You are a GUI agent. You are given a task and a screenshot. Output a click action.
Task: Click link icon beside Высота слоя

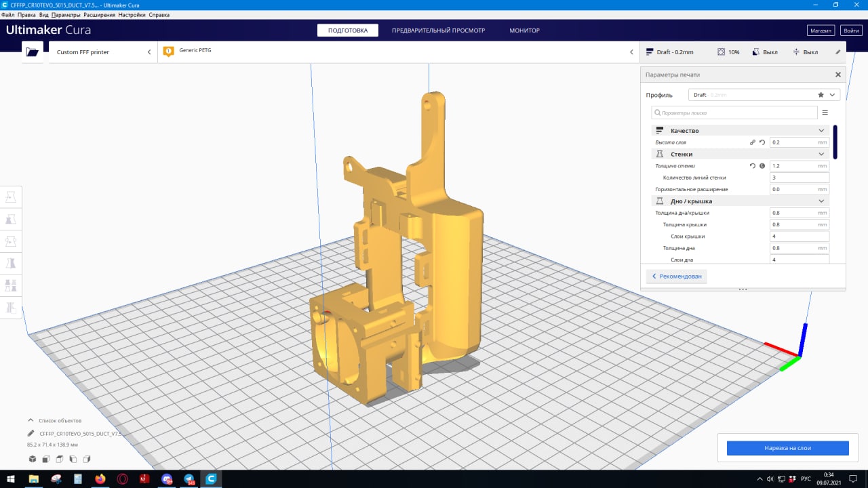coord(753,142)
